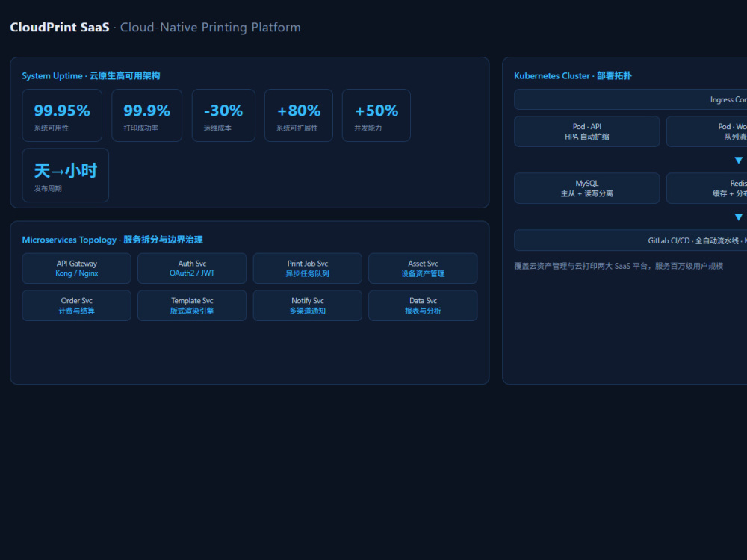Select the MySQL 主从 + 读写分离 node
The image size is (747, 560).
click(x=587, y=188)
